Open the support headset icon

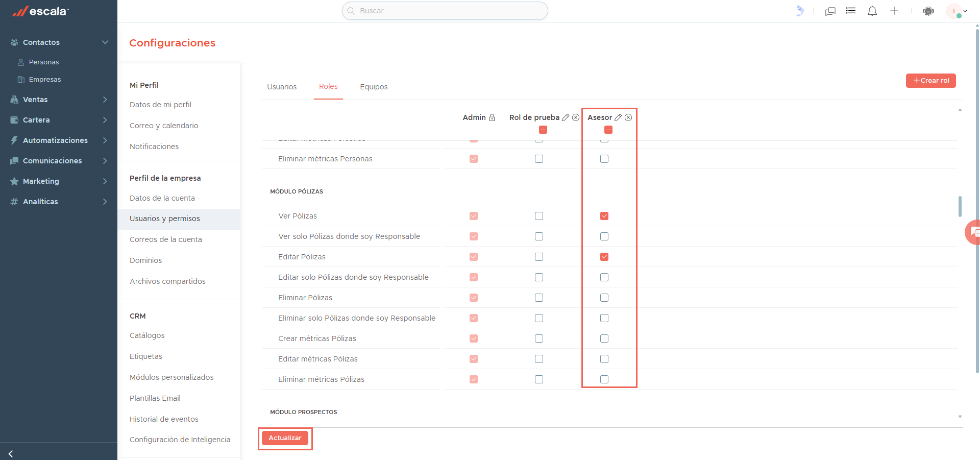(x=928, y=11)
